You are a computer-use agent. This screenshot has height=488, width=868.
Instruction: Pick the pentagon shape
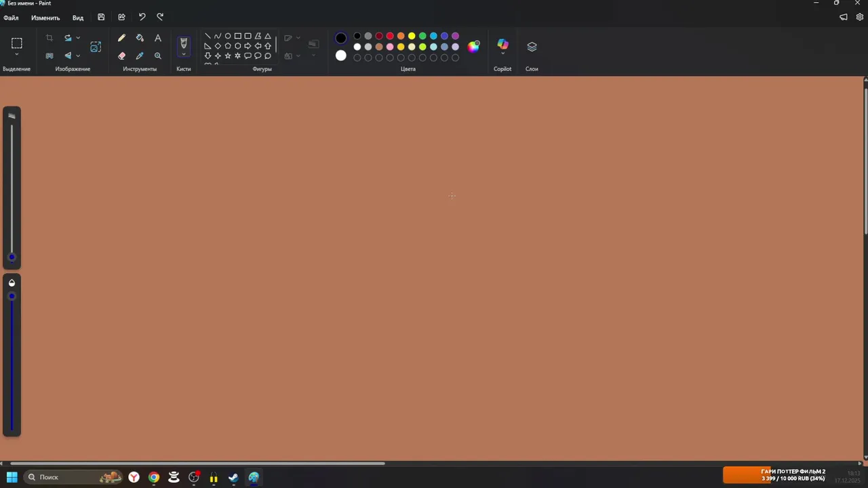228,46
